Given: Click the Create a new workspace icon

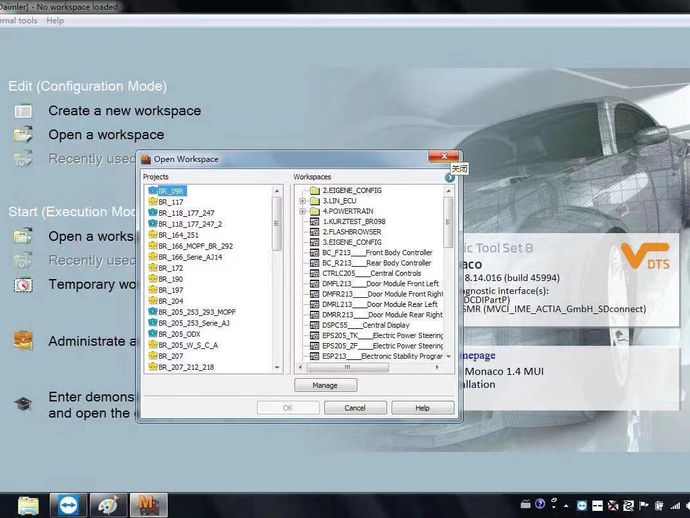Looking at the screenshot, I should coord(23,111).
